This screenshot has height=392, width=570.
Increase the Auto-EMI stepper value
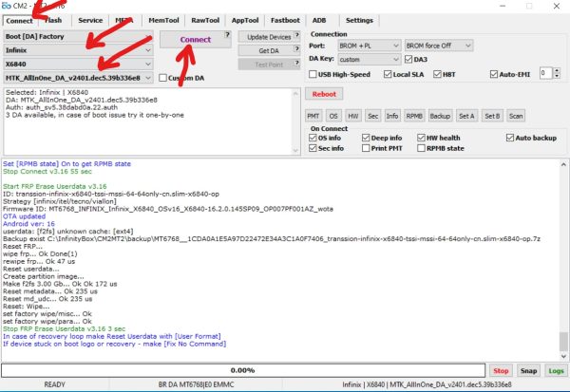(557, 71)
